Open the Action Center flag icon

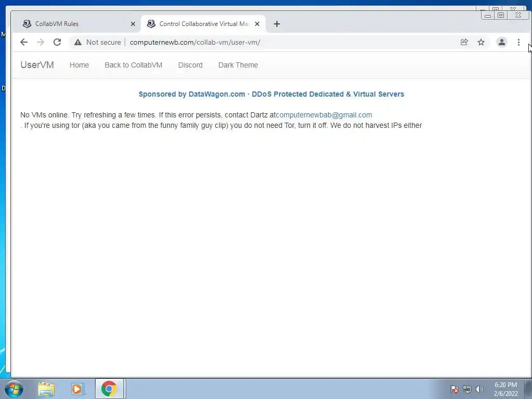455,389
